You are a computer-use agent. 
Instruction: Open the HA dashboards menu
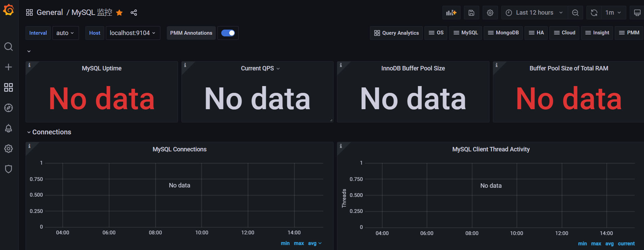click(536, 33)
